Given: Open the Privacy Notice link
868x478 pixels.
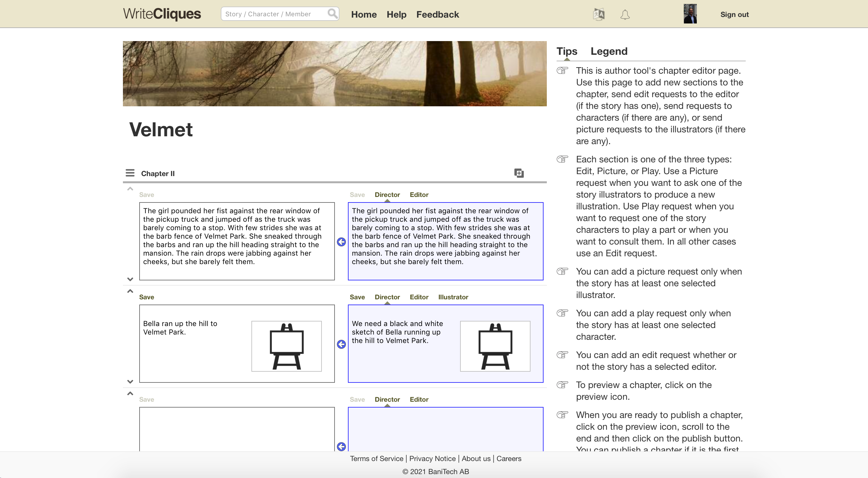Looking at the screenshot, I should pyautogui.click(x=432, y=458).
